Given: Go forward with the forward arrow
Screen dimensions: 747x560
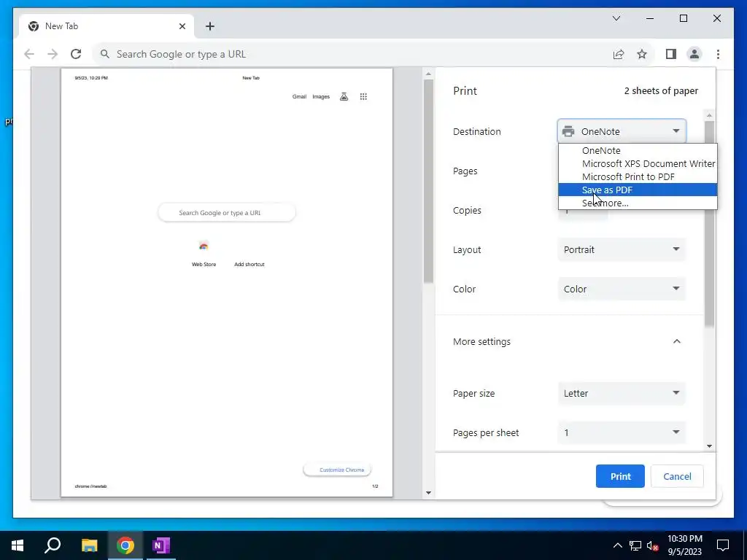Looking at the screenshot, I should 53,54.
